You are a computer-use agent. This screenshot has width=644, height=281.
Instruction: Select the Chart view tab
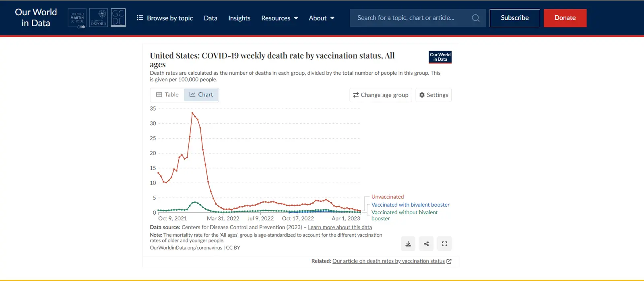pos(201,95)
